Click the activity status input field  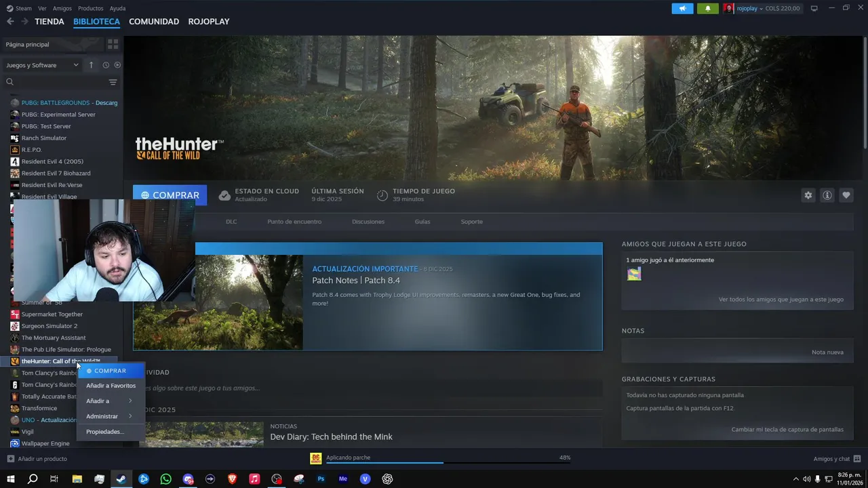point(369,388)
